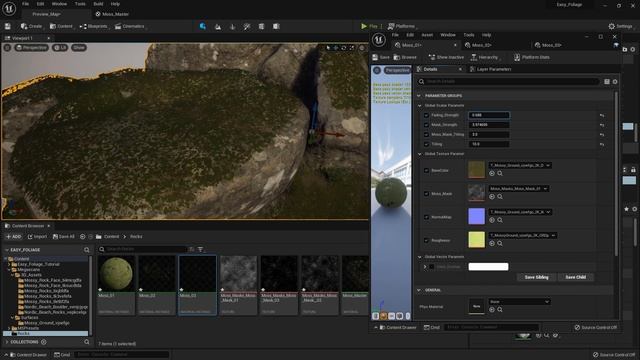Reset Tiling value to default arrow
640x360 pixels.
click(602, 144)
